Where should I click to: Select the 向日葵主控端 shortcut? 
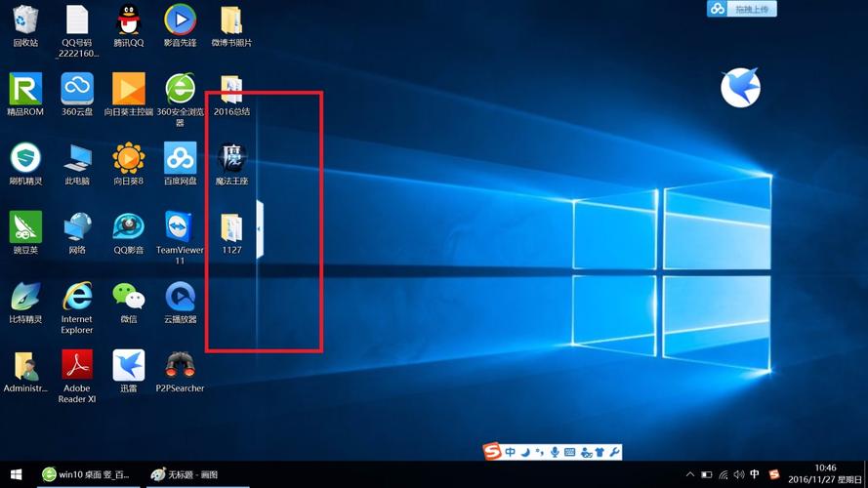129,95
